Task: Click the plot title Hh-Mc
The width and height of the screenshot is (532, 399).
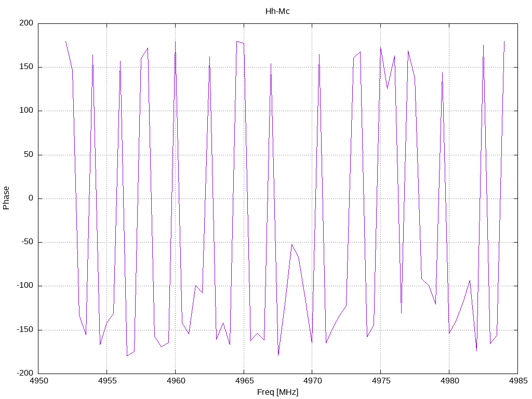Action: click(277, 11)
